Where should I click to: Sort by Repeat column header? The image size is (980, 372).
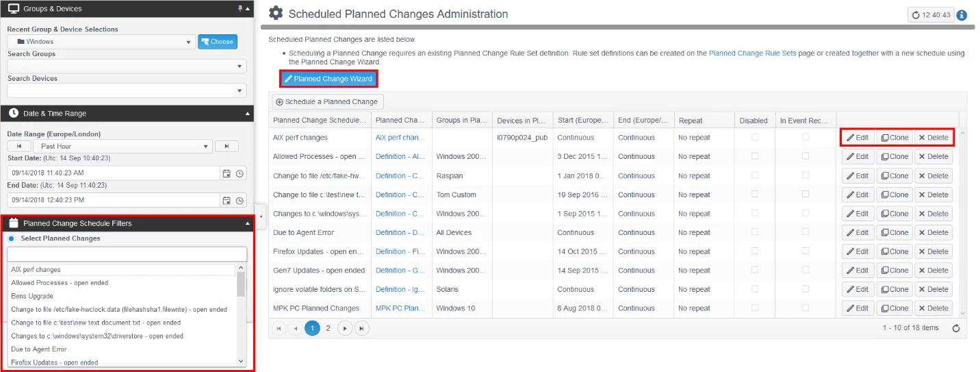tap(704, 121)
